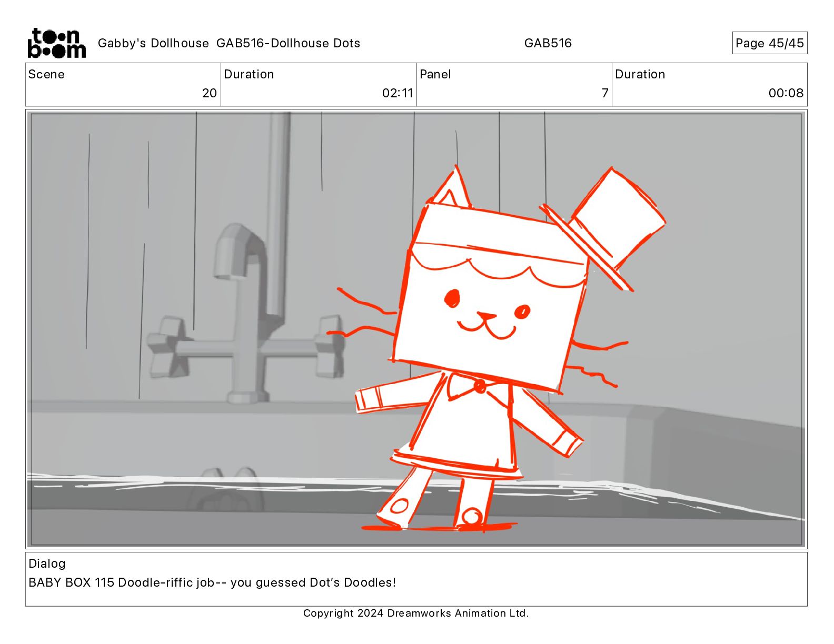
Task: Click the Toon Boom logo
Action: [x=56, y=43]
